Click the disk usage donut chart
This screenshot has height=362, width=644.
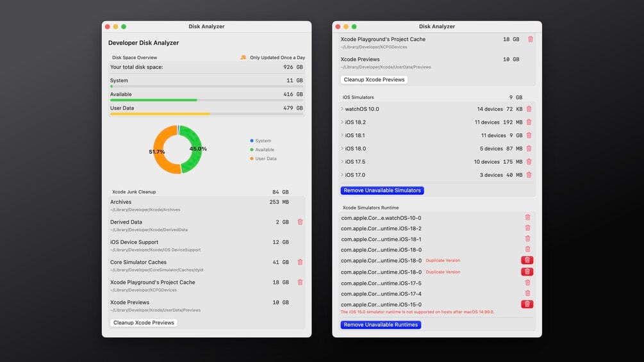tap(178, 149)
